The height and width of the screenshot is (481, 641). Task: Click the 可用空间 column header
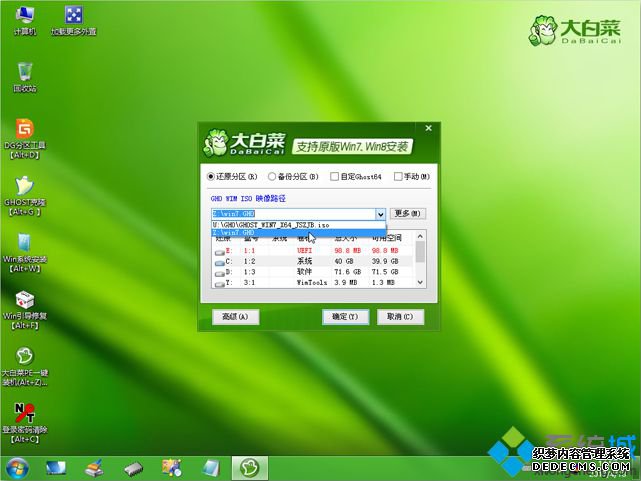click(387, 238)
